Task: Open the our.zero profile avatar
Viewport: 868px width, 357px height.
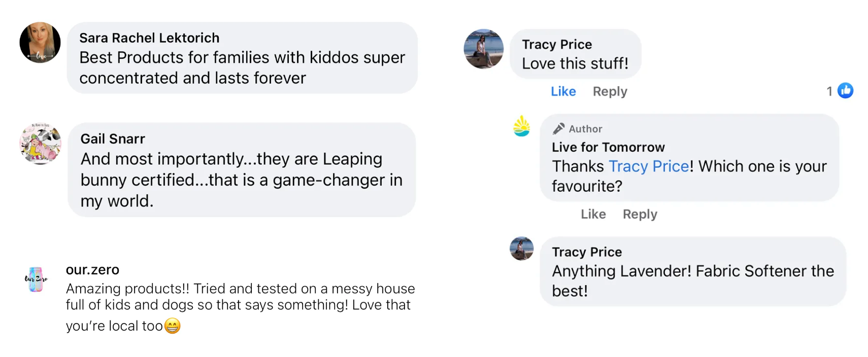Action: [36, 279]
